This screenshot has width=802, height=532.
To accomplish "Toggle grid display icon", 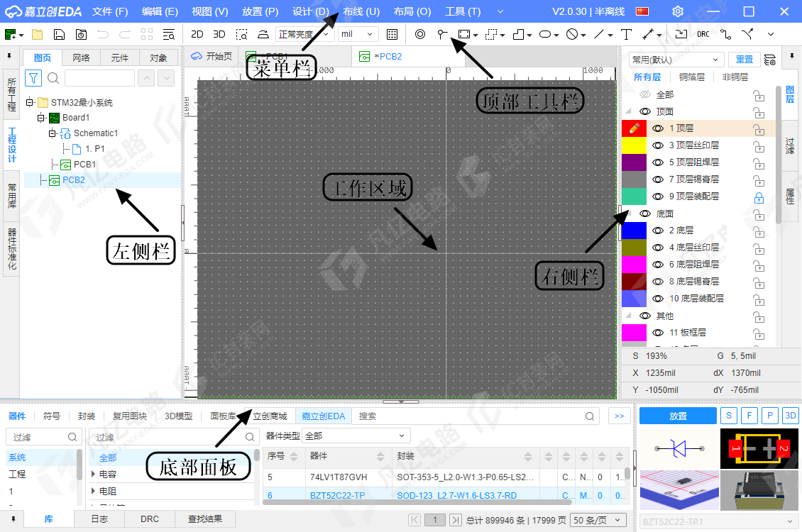I will (x=392, y=34).
